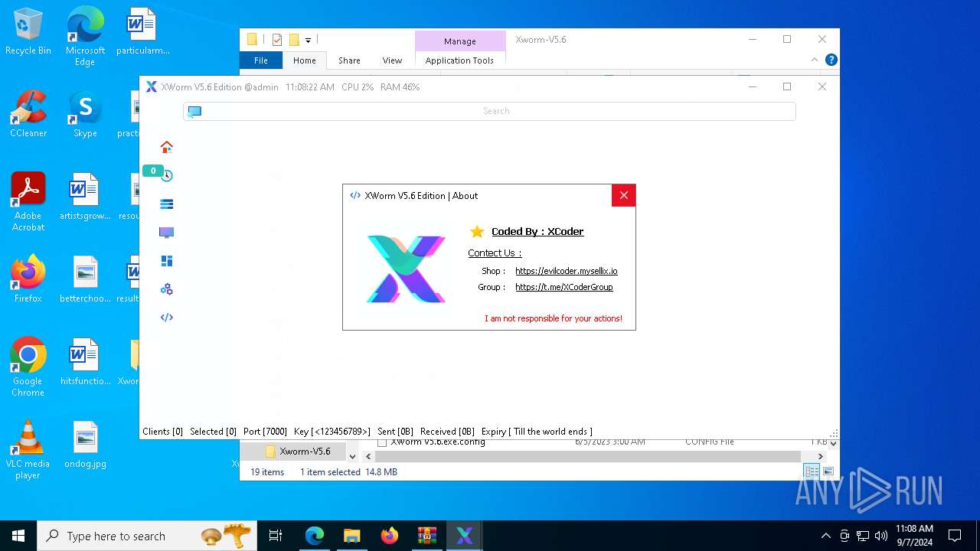Open Firefox desktop shortcut
Viewport: 980px width, 551px height.
click(x=28, y=279)
